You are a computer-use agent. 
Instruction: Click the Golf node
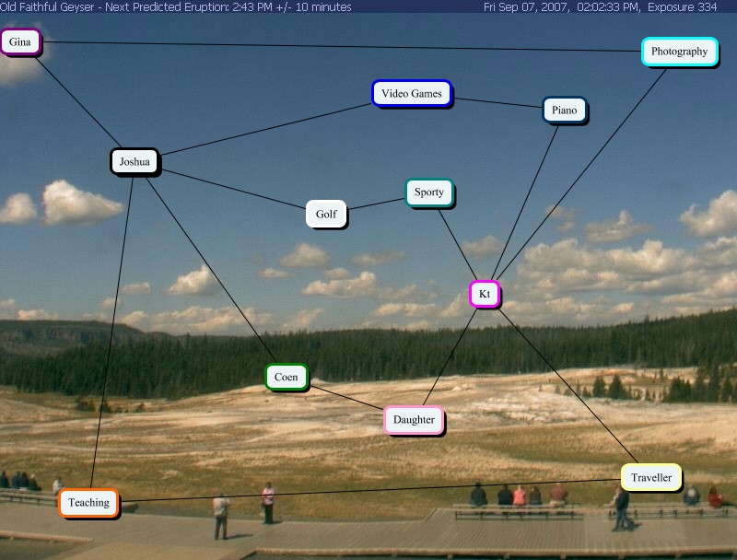click(326, 215)
